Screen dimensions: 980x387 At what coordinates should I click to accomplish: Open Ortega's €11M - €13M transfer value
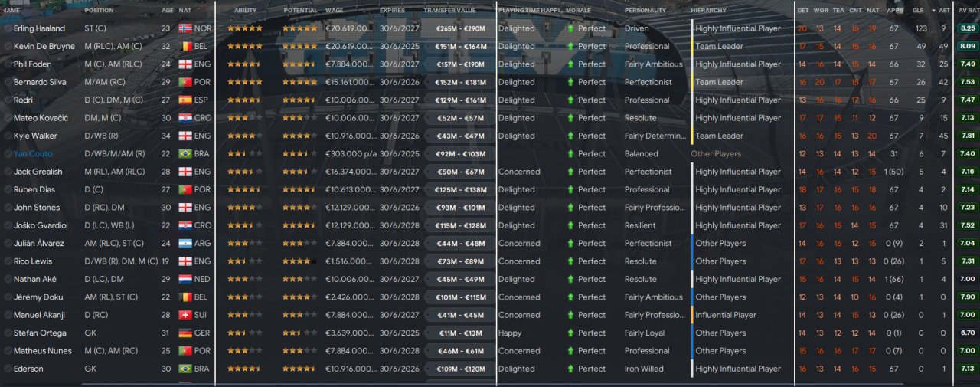(461, 333)
